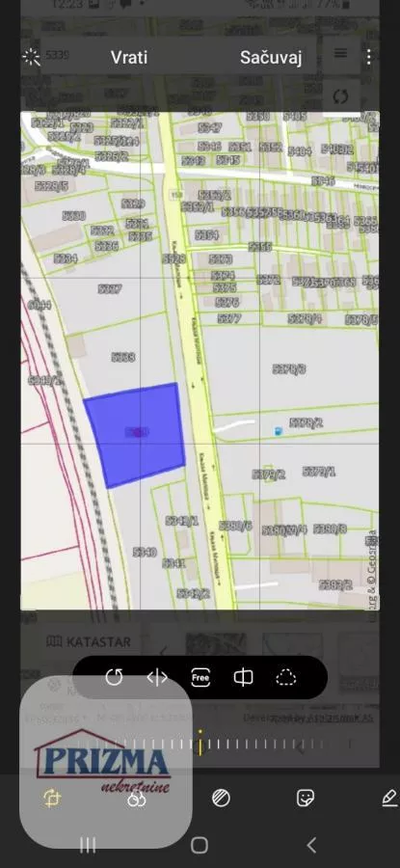Image resolution: width=400 pixels, height=868 pixels.
Task: Tap the blue highlighted parcel on map
Action: 134,435
